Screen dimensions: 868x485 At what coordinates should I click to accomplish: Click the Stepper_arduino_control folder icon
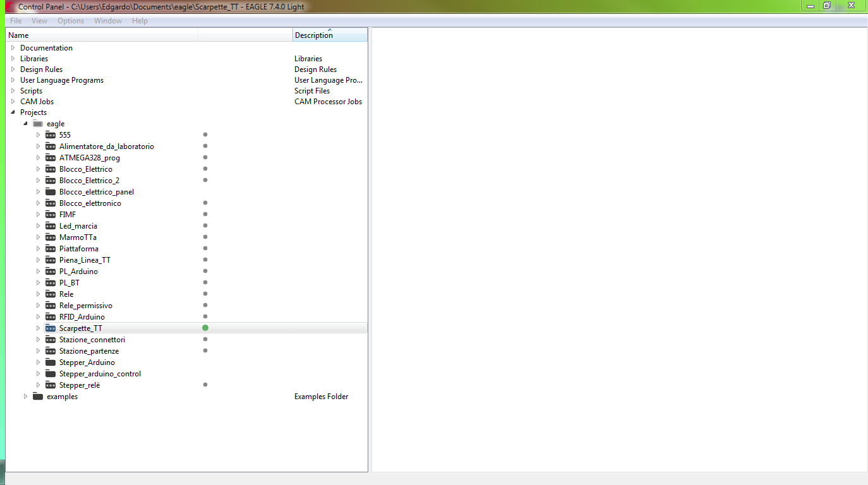tap(51, 374)
